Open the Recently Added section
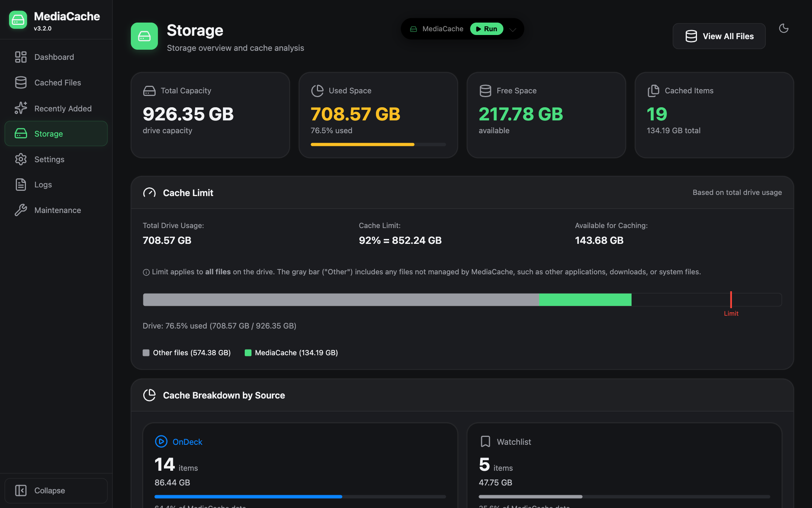812x508 pixels. pos(56,108)
